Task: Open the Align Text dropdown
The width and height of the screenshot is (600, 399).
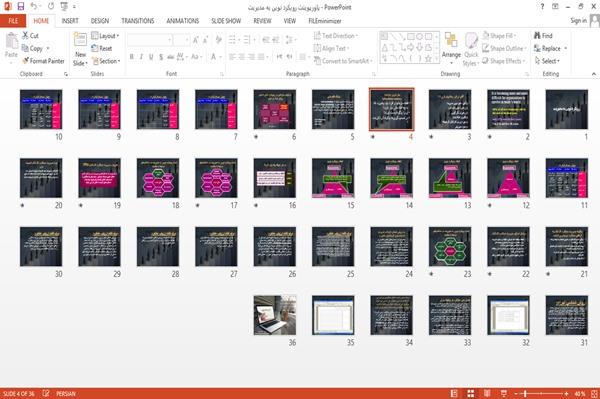Action: pos(331,48)
